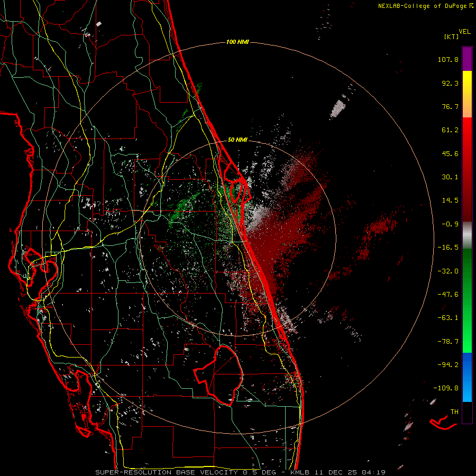Click the -78.7 value on the velocity scale

pyautogui.click(x=448, y=342)
